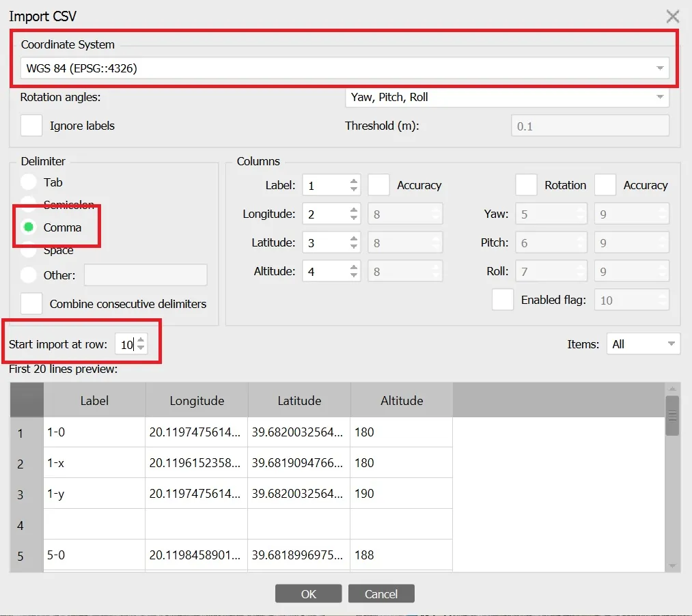Confirm import with the OK button
Image resolution: width=692 pixels, height=616 pixels.
[308, 593]
